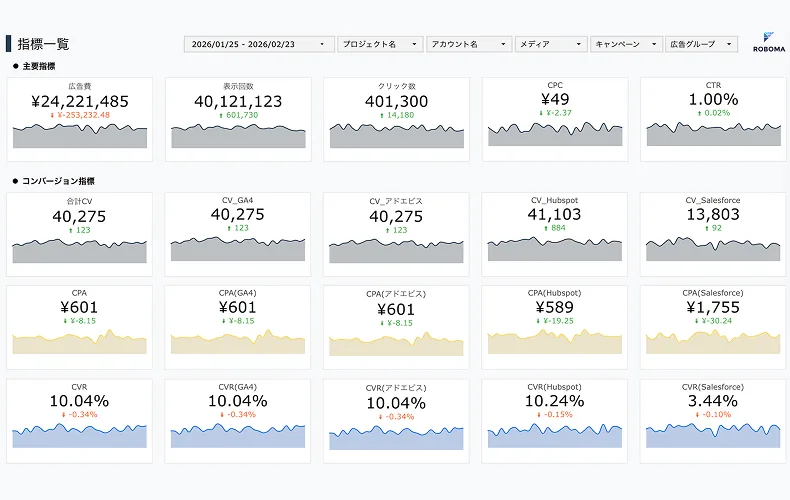
Task: Click the CPA(GA4) yellow area chart
Action: pos(238,343)
